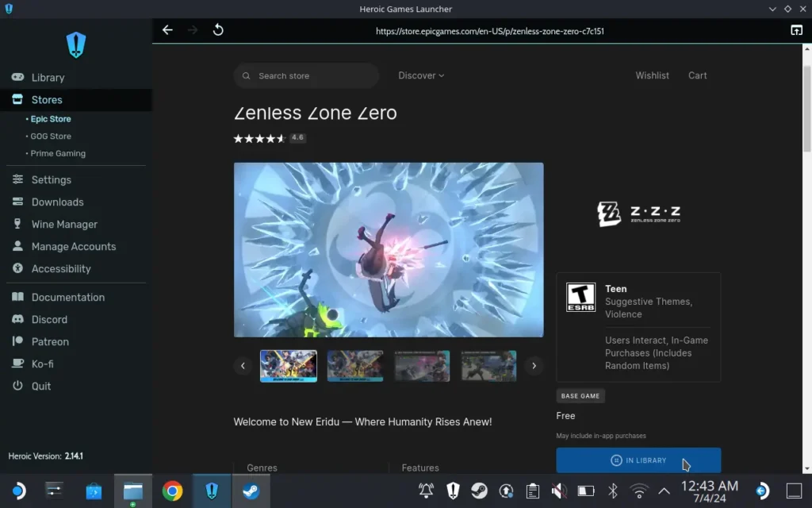Open the Cart page

tap(697, 75)
